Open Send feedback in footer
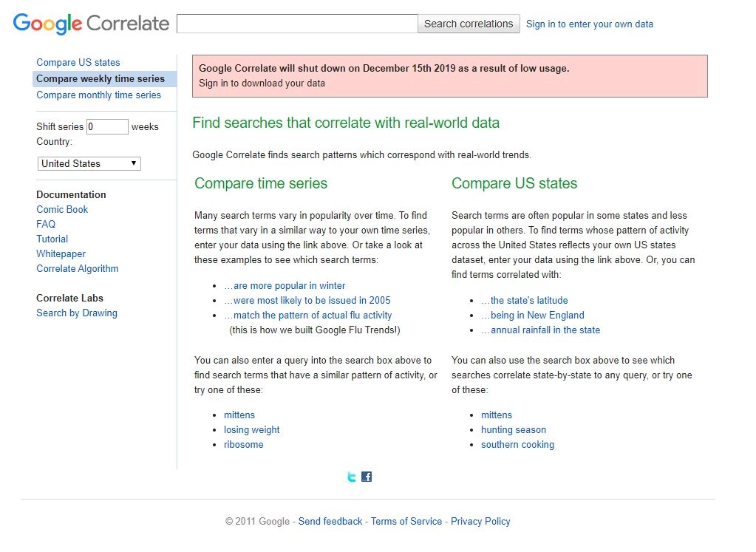756x552 pixels. 330,521
